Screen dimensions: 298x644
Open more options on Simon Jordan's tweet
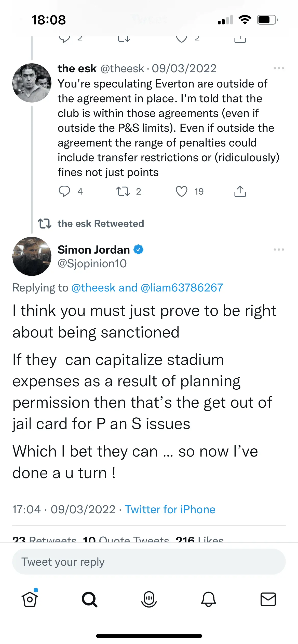[279, 250]
